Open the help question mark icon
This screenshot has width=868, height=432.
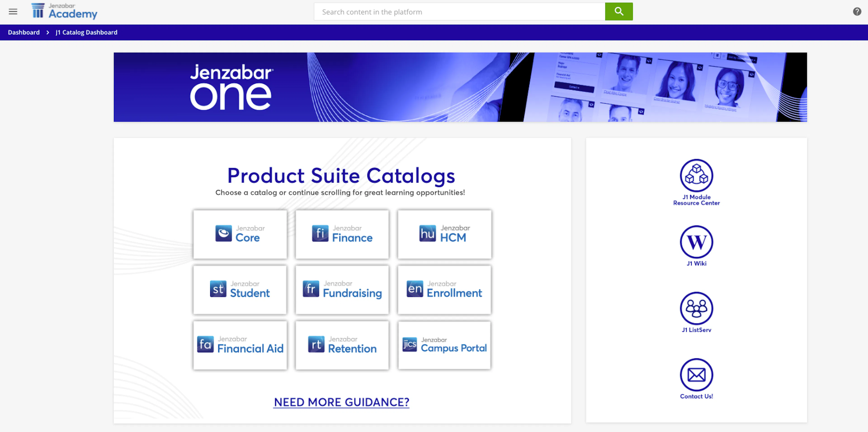pos(857,12)
